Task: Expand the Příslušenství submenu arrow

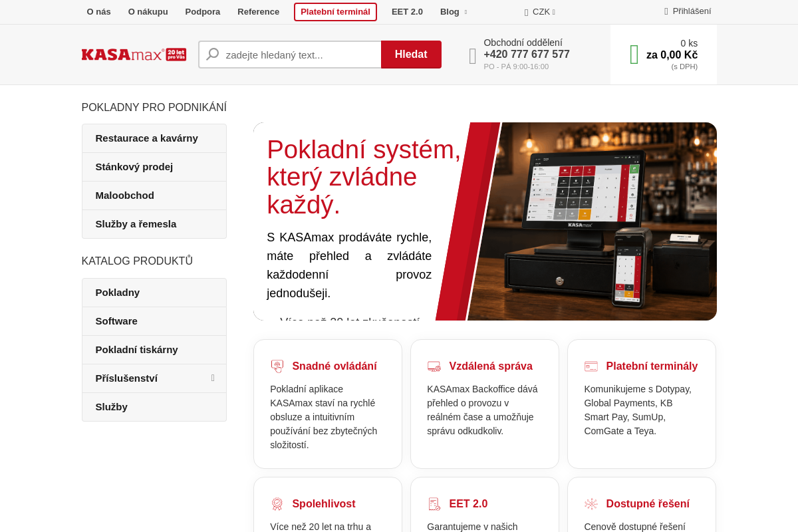Action: pos(213,378)
